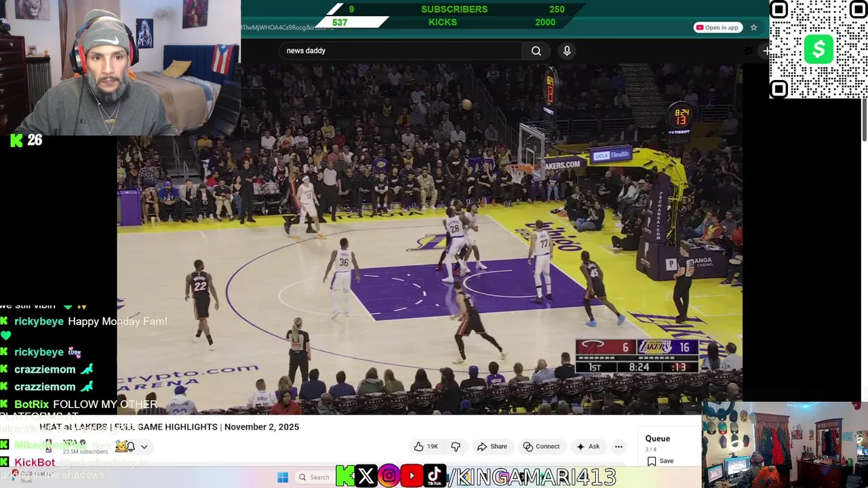
Task: Click the secondary room camera feed
Action: 785,445
